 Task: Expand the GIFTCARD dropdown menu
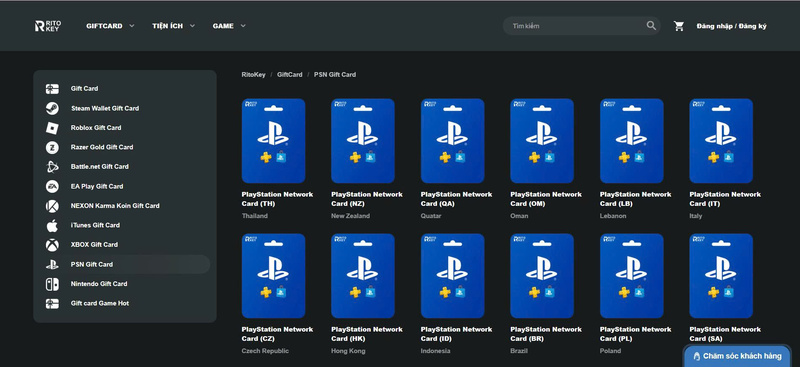click(110, 26)
